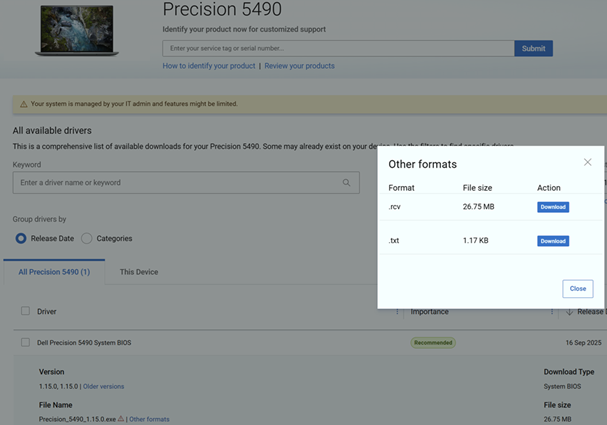Open How to identify your product link
Screen dimensions: 607x425
point(208,66)
